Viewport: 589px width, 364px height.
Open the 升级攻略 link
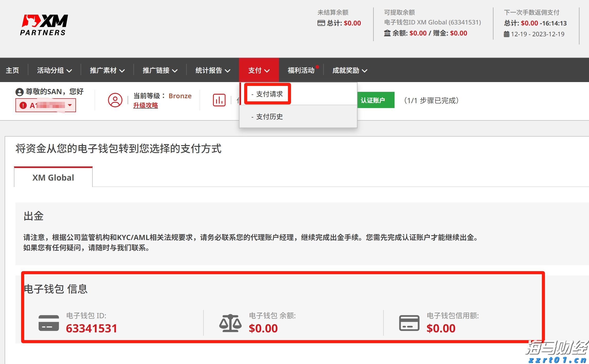pyautogui.click(x=146, y=105)
